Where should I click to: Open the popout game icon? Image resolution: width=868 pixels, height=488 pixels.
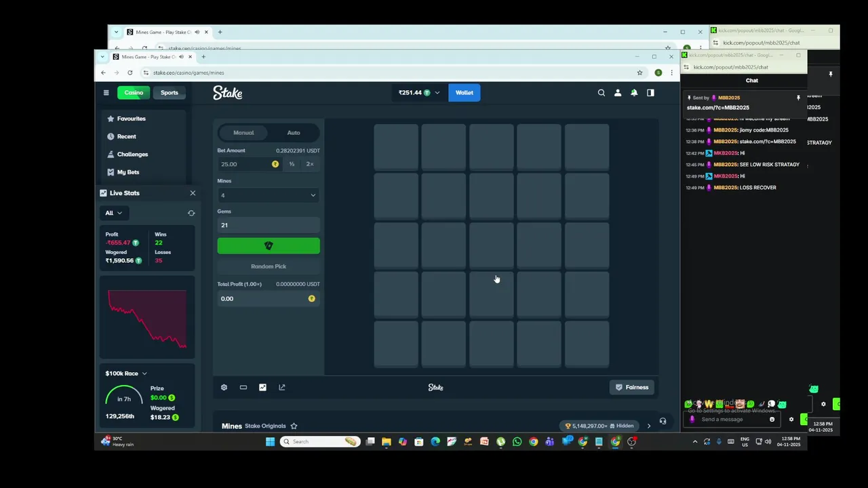point(282,388)
